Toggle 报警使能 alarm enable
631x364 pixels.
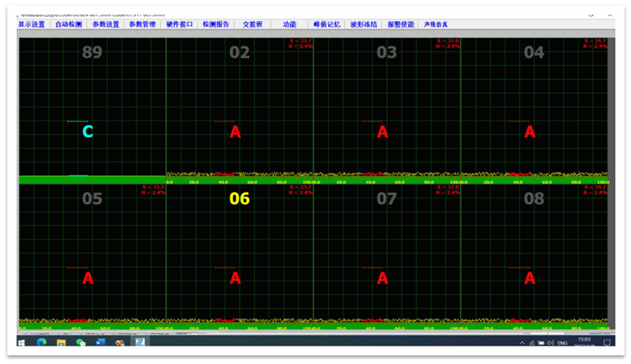pos(400,24)
